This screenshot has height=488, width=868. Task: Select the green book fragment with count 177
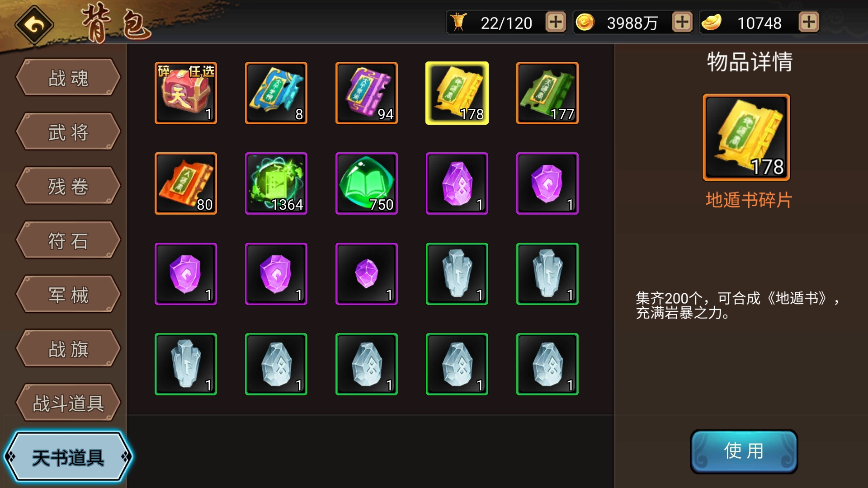pyautogui.click(x=547, y=93)
